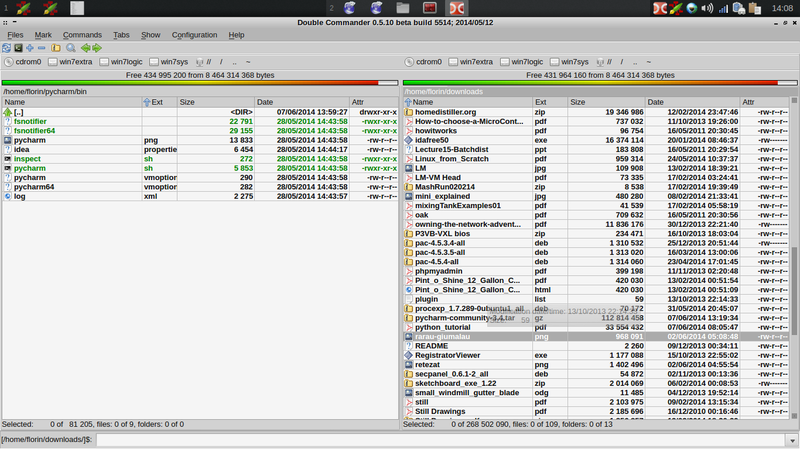Screen dimensions: 800x449
Task: Open the Help menu
Action: click(x=236, y=35)
